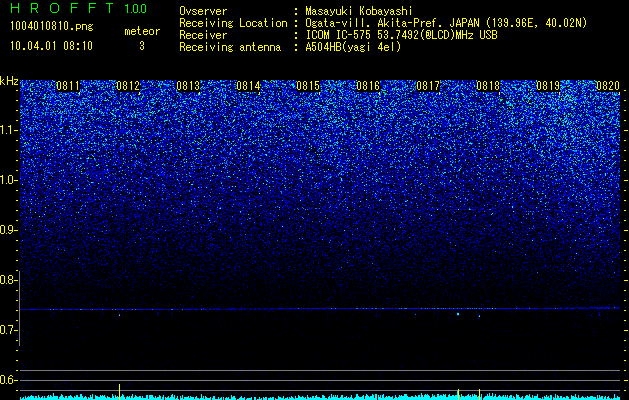The height and width of the screenshot is (400, 629).
Task: Click the yellow meteor marker at 0812
Action: coord(120,392)
